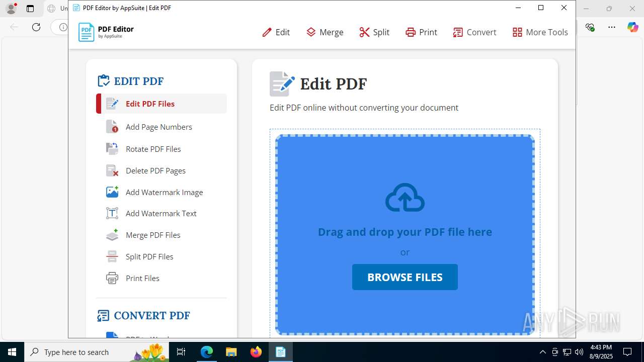Screen dimensions: 644x362
Task: Open the notification center
Action: (628, 352)
